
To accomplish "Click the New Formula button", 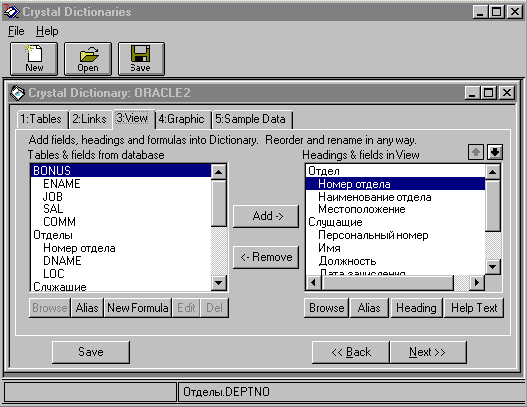I will [138, 308].
